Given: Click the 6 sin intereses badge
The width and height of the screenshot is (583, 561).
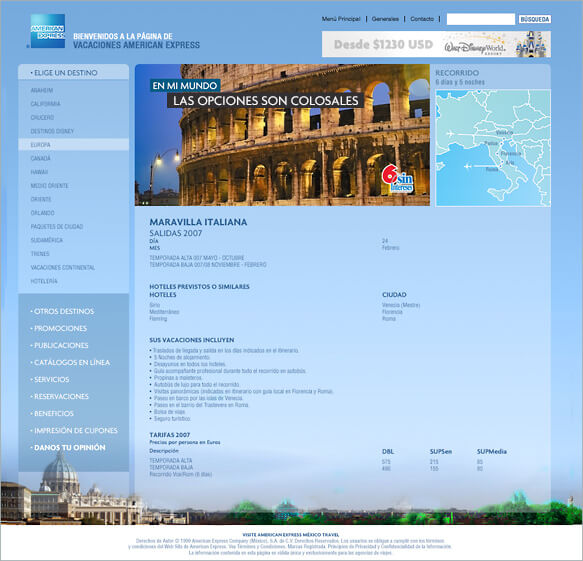Looking at the screenshot, I should point(397,179).
